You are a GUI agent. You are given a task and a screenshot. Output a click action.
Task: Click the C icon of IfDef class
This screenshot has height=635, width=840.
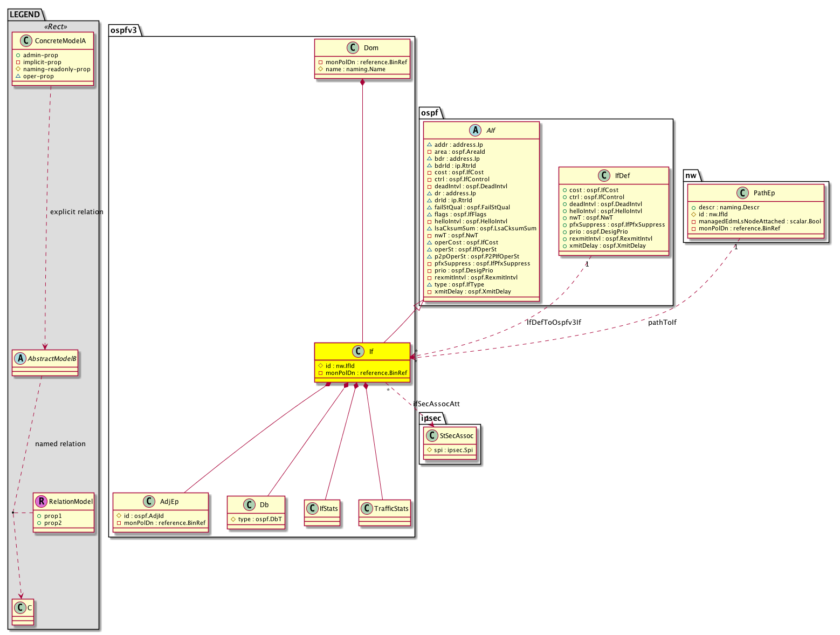(x=604, y=176)
